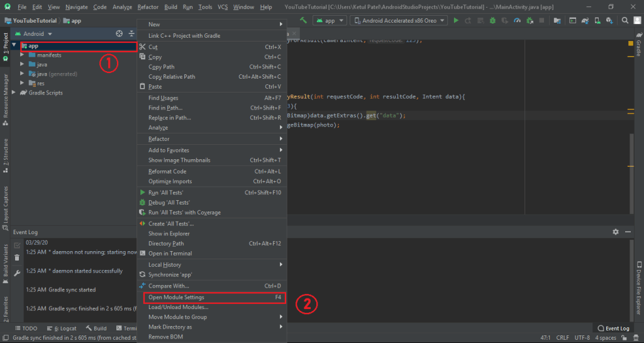Image resolution: width=644 pixels, height=343 pixels.
Task: Click Event Log gear settings icon
Action: click(616, 232)
